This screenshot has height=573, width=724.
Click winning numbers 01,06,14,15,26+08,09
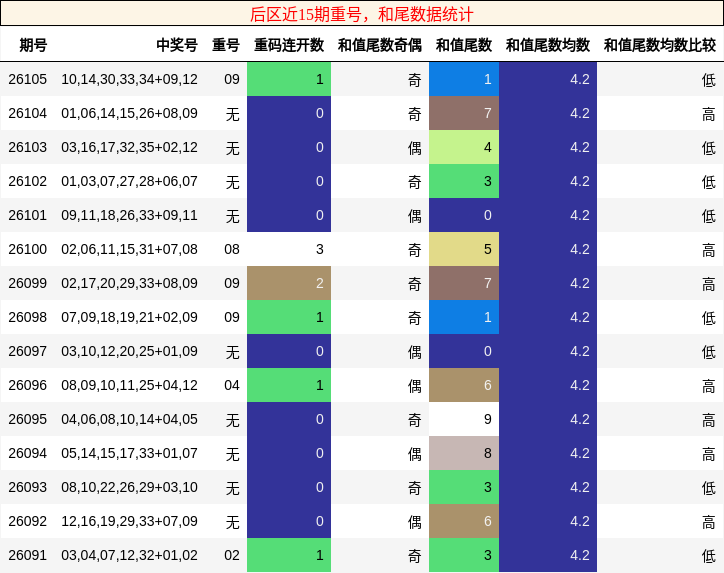(x=129, y=113)
